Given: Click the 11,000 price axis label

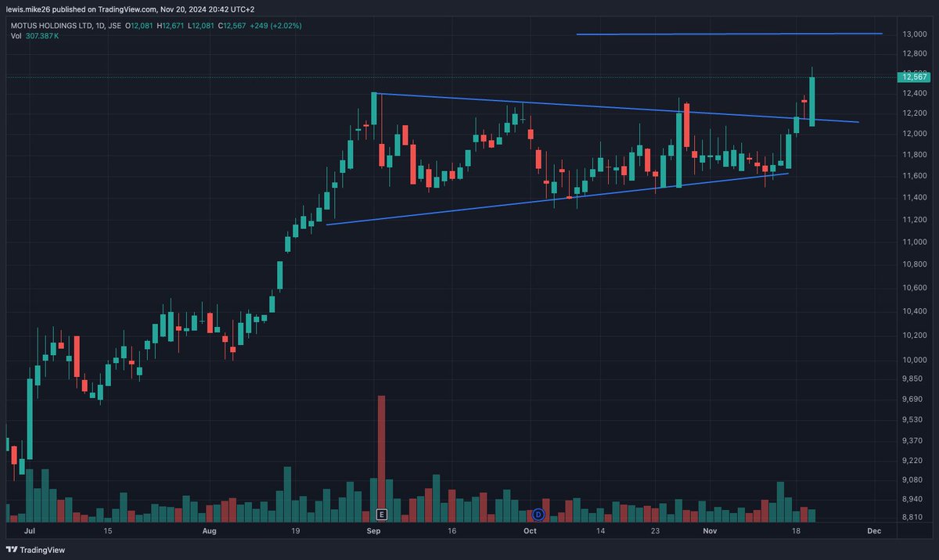Looking at the screenshot, I should [x=915, y=242].
